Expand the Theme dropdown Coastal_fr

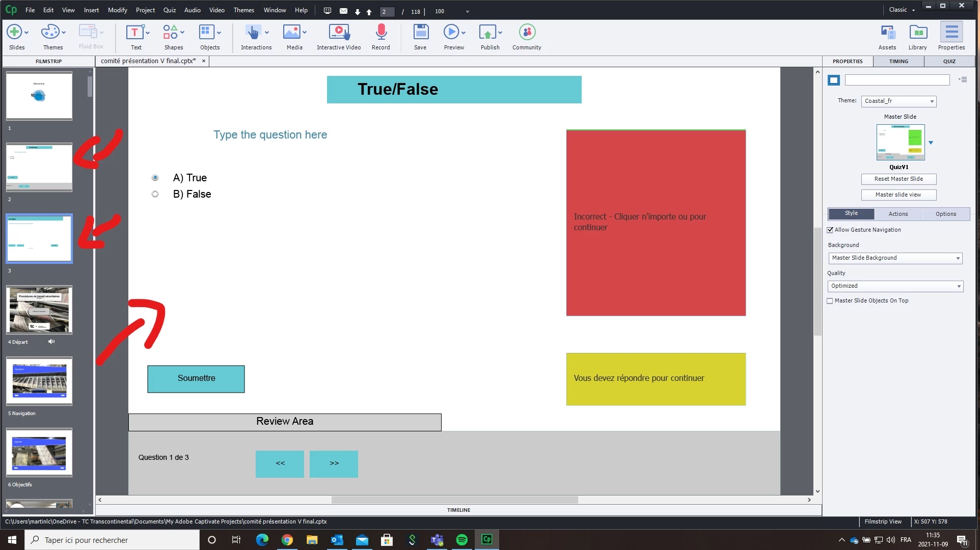pyautogui.click(x=899, y=101)
